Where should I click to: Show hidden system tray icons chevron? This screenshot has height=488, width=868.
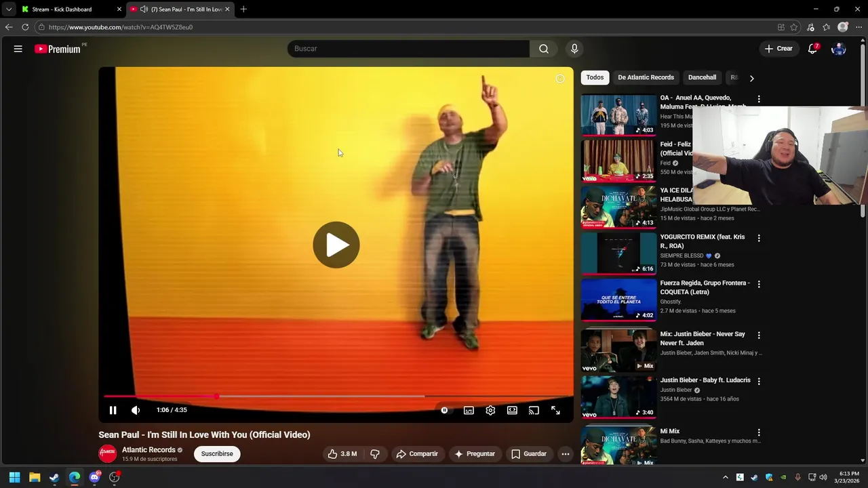[725, 477]
